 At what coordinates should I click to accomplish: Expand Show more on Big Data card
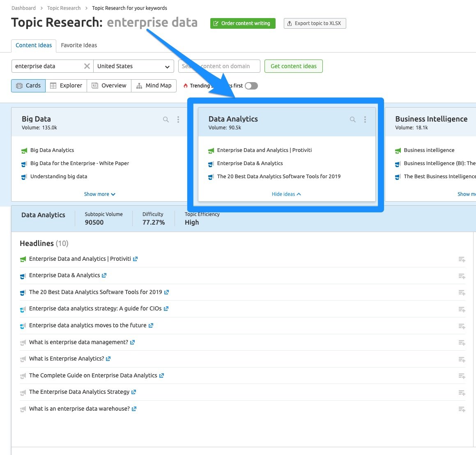[x=99, y=194]
